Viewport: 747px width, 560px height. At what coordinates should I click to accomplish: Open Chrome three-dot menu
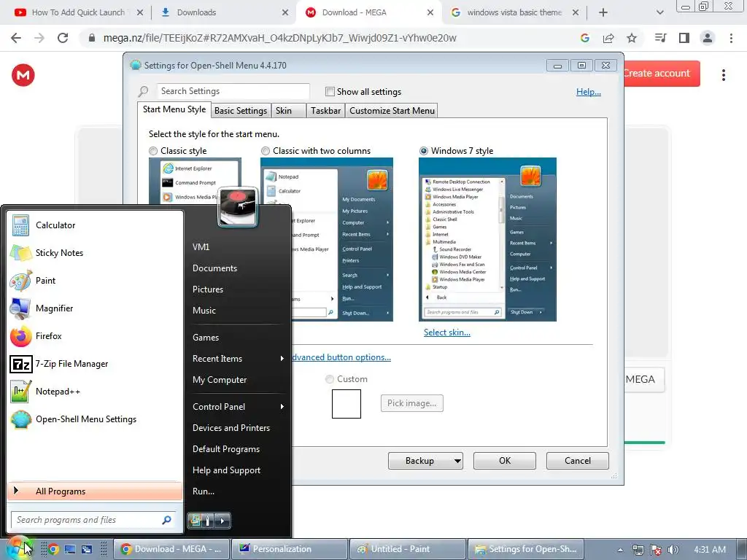(x=731, y=38)
